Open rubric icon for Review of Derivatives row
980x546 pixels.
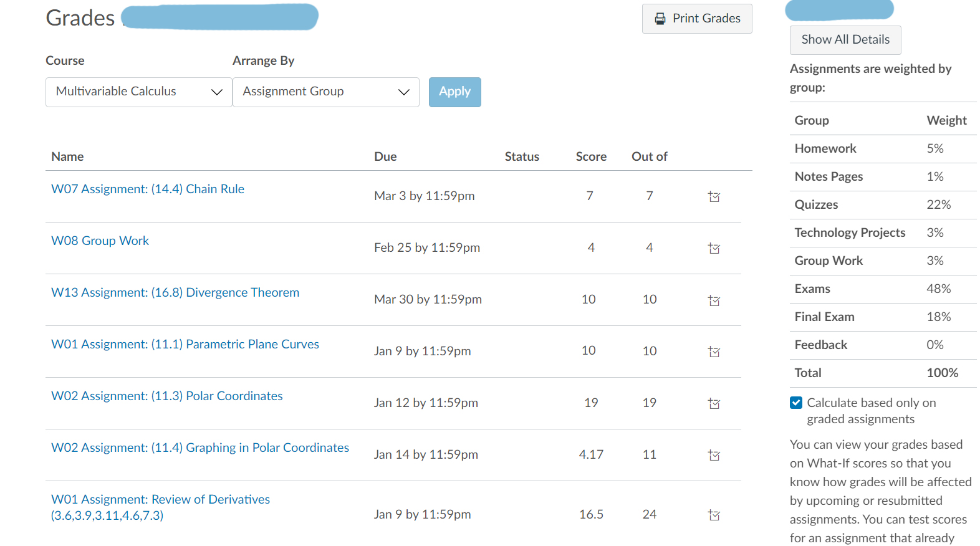(714, 515)
